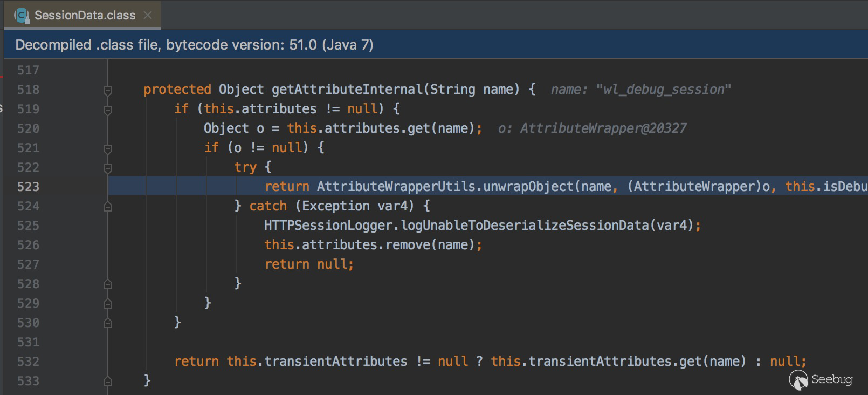Screen dimensions: 868x395
Task: Click the fold end marker on line 528
Action: click(x=108, y=284)
